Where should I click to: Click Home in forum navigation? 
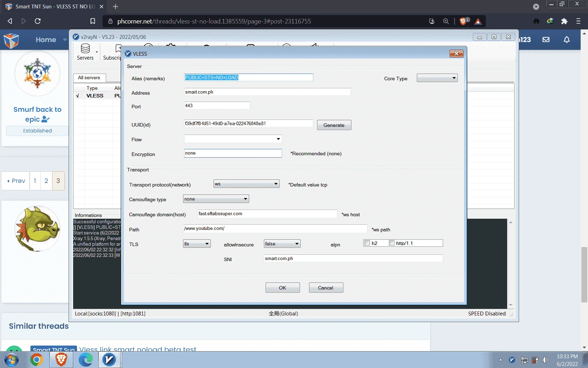pos(46,40)
